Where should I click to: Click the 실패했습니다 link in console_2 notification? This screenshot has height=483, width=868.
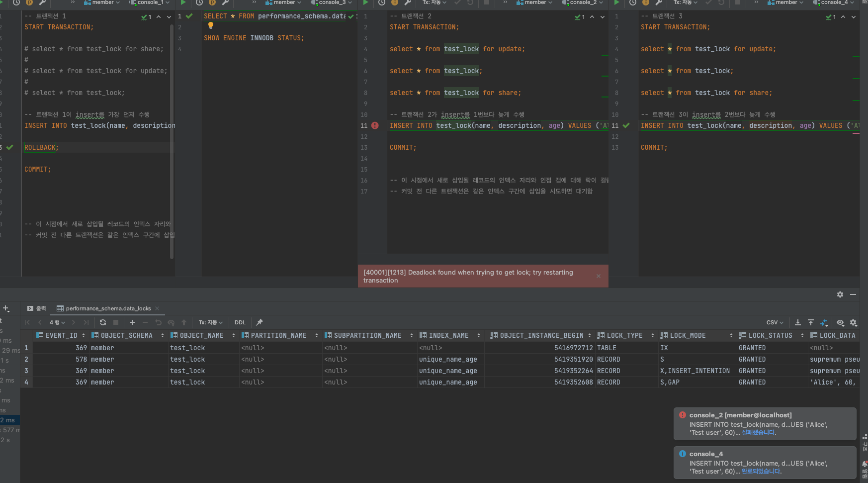[x=758, y=433]
